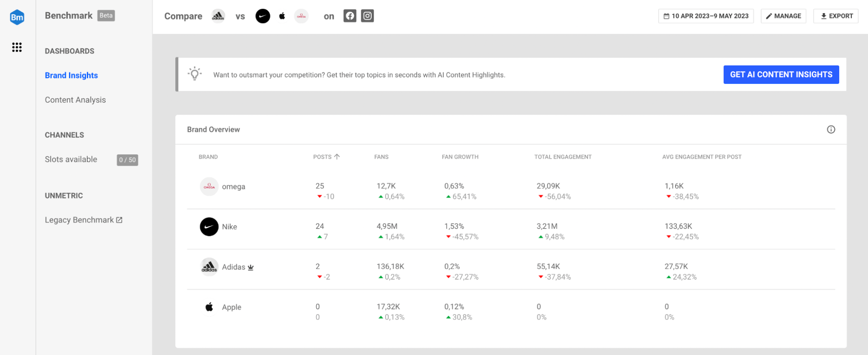This screenshot has height=355, width=868.
Task: Click the Nike logo in the Compare header
Action: coord(263,16)
